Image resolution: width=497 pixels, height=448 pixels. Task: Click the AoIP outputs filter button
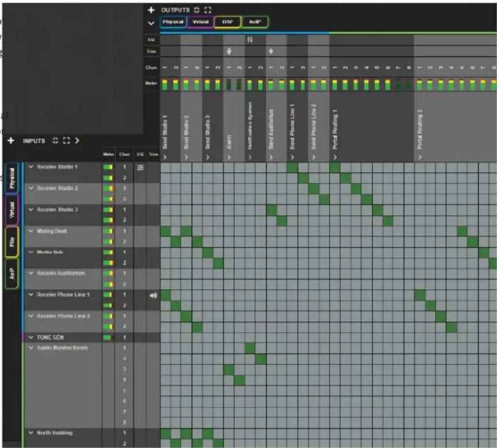tap(254, 22)
